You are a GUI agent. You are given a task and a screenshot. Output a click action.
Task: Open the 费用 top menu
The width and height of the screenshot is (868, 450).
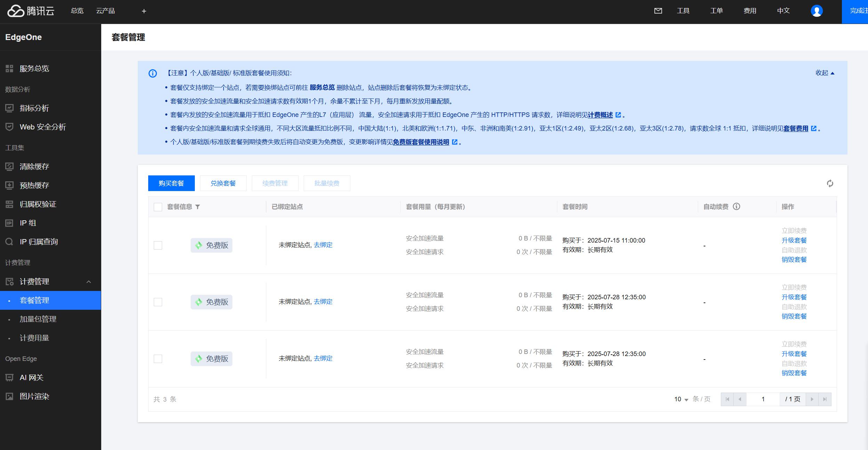click(x=750, y=11)
